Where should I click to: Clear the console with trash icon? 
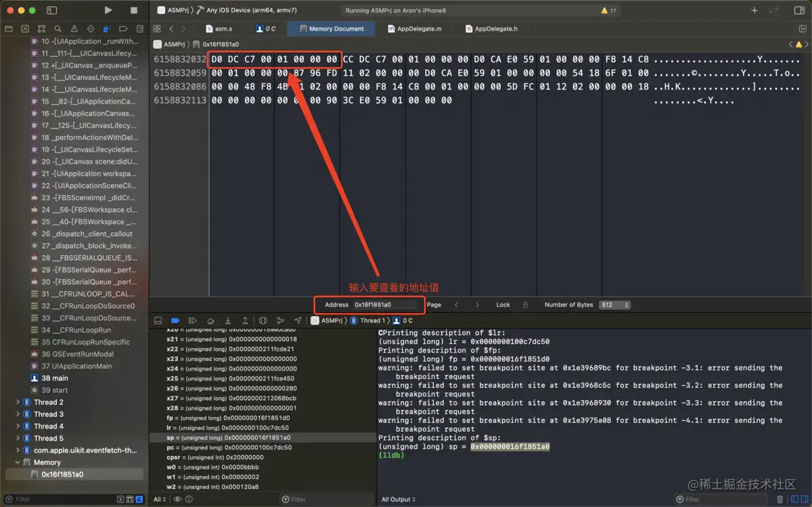(780, 499)
